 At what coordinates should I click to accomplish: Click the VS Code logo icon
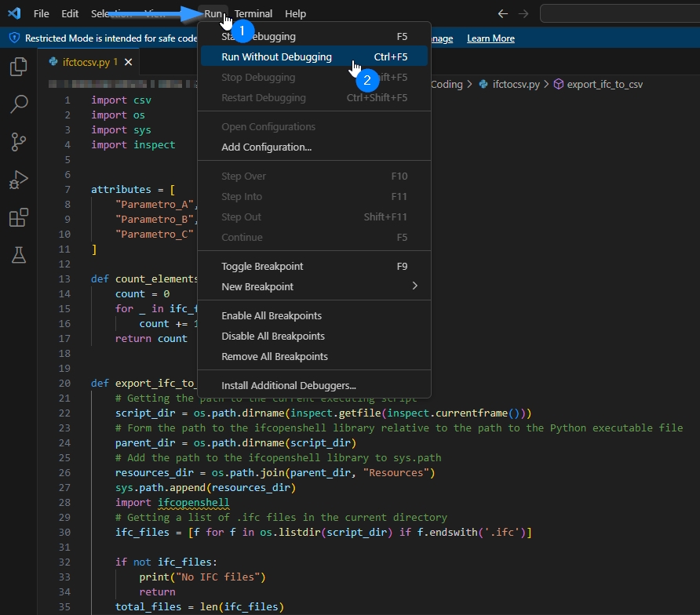pyautogui.click(x=14, y=13)
